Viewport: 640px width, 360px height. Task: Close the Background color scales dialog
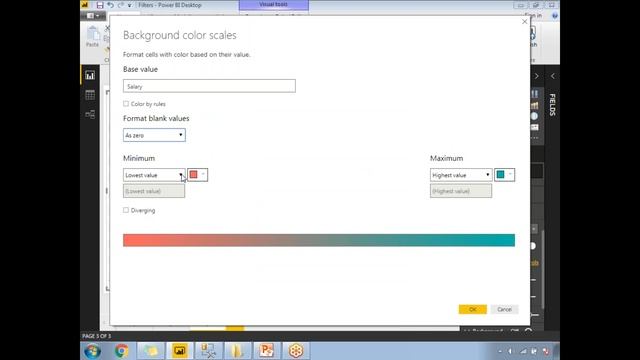[524, 22]
